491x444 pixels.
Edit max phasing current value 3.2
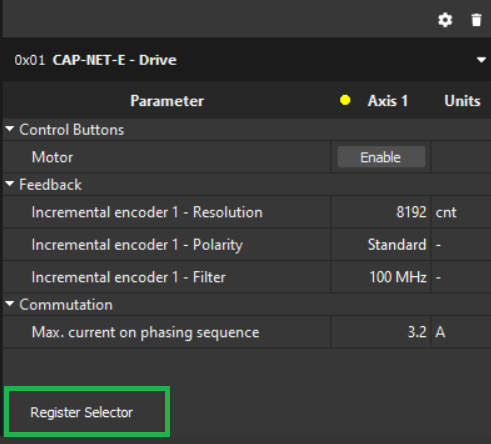380,332
